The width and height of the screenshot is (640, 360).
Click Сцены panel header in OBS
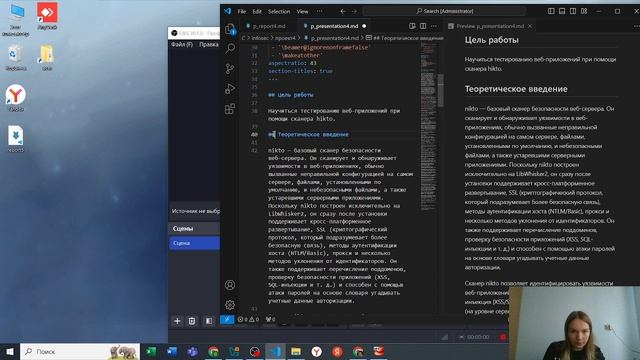pyautogui.click(x=195, y=229)
